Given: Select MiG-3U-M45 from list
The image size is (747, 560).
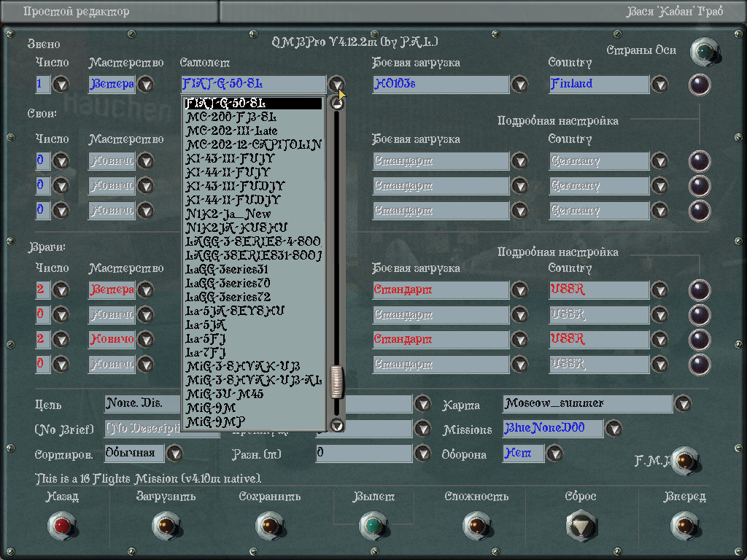Looking at the screenshot, I should [x=253, y=394].
